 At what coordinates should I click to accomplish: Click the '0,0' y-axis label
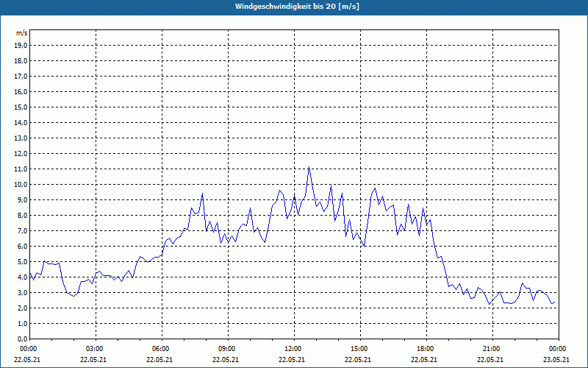[23, 339]
